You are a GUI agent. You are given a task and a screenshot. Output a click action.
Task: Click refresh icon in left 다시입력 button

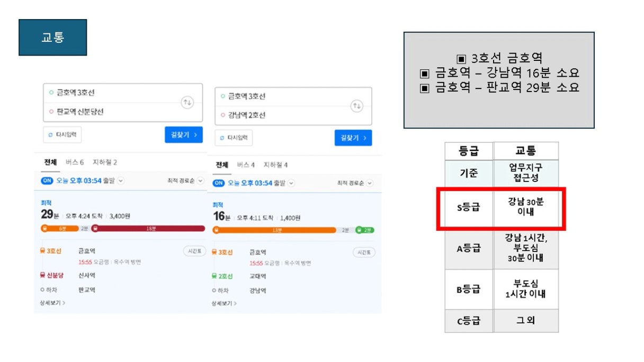click(x=51, y=135)
